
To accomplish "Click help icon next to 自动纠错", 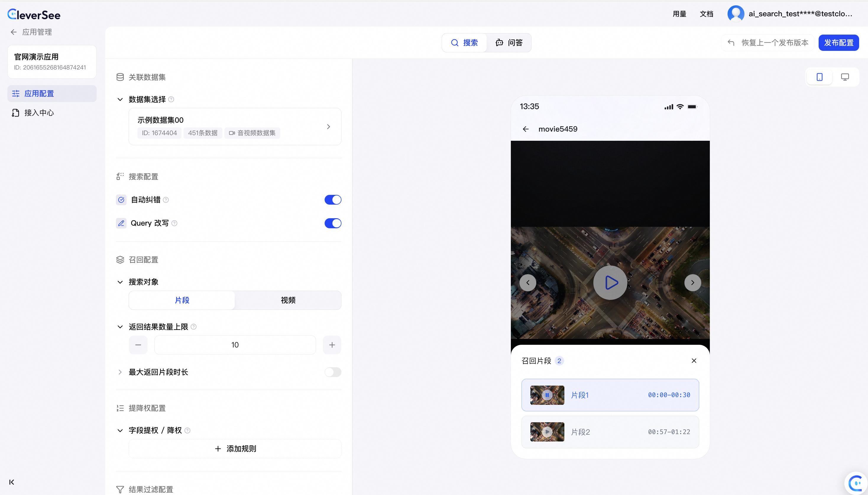I will (166, 200).
